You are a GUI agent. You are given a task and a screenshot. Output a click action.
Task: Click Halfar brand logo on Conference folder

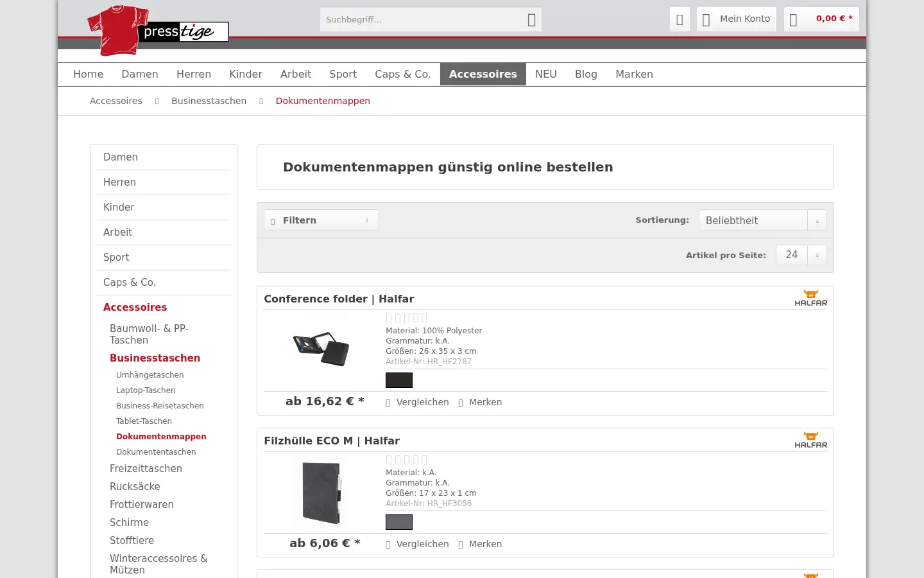click(x=811, y=298)
